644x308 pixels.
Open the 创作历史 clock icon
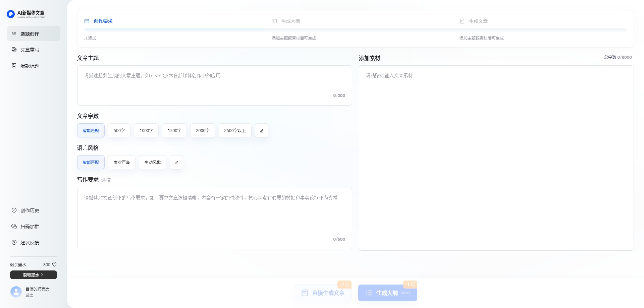[14, 210]
